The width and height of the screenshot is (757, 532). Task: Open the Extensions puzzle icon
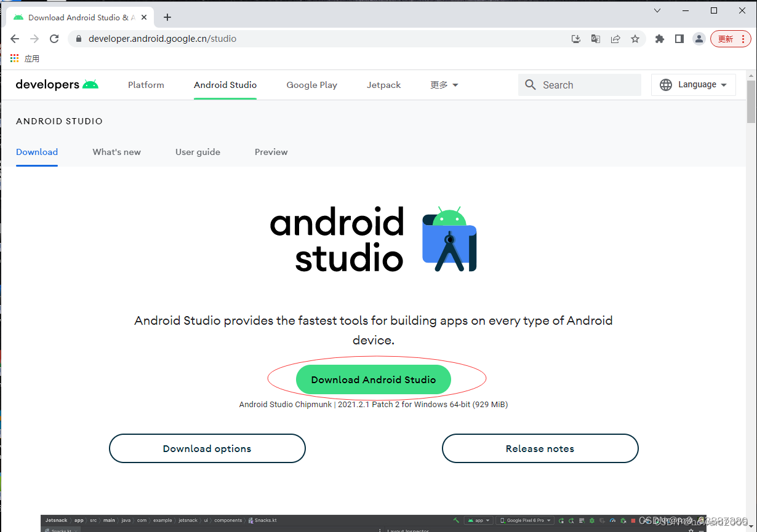click(x=660, y=39)
